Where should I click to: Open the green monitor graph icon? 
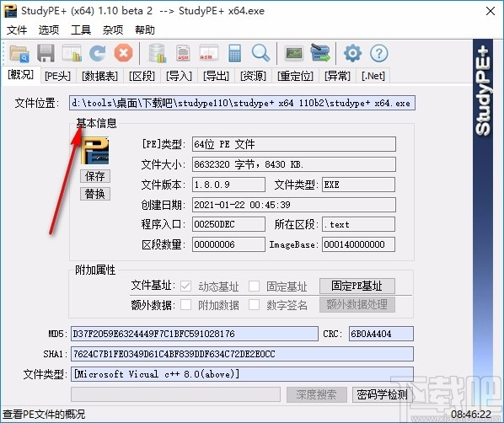click(x=294, y=53)
